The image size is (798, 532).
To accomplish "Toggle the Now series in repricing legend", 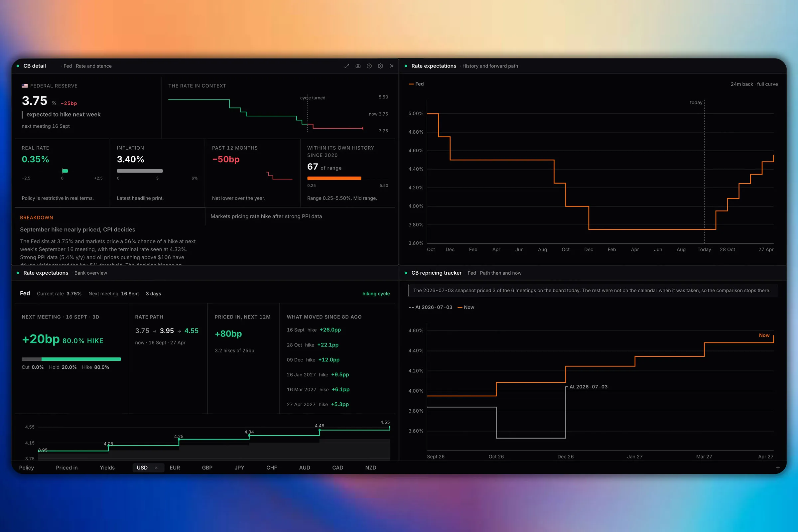I will point(466,307).
